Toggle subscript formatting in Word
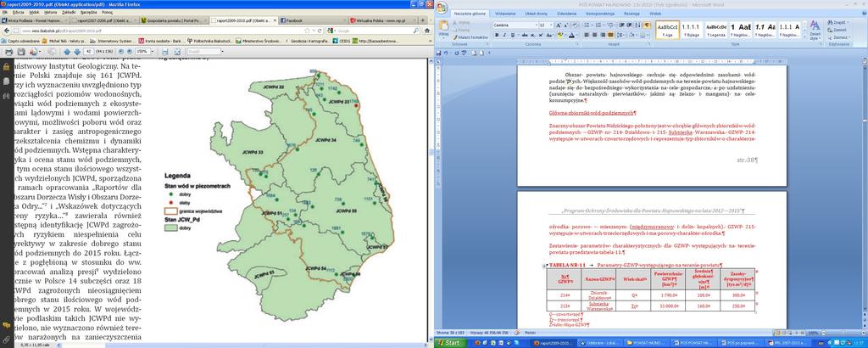The width and height of the screenshot is (868, 348). [532, 35]
